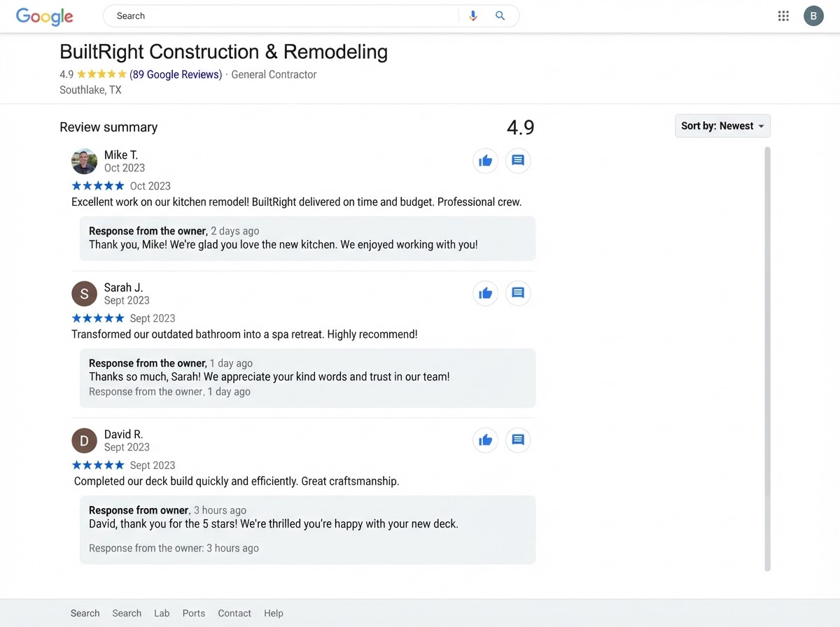Like David R.'s review with thumbs up
This screenshot has height=627, width=840.
coord(486,440)
